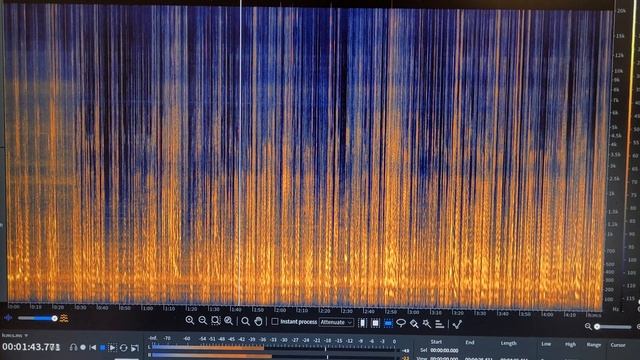Select the Zoom tool magnifier

[x=245, y=322]
